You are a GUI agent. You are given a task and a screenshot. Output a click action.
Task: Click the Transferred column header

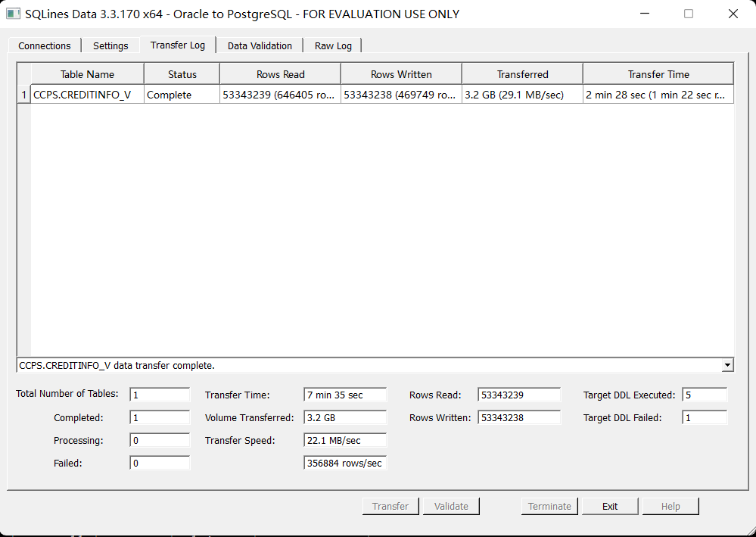(x=522, y=74)
